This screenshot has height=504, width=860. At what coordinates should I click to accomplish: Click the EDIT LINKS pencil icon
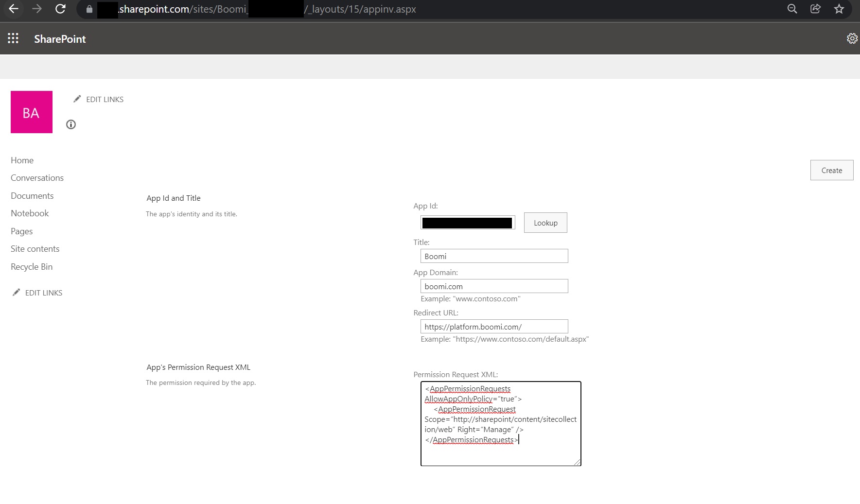[78, 98]
